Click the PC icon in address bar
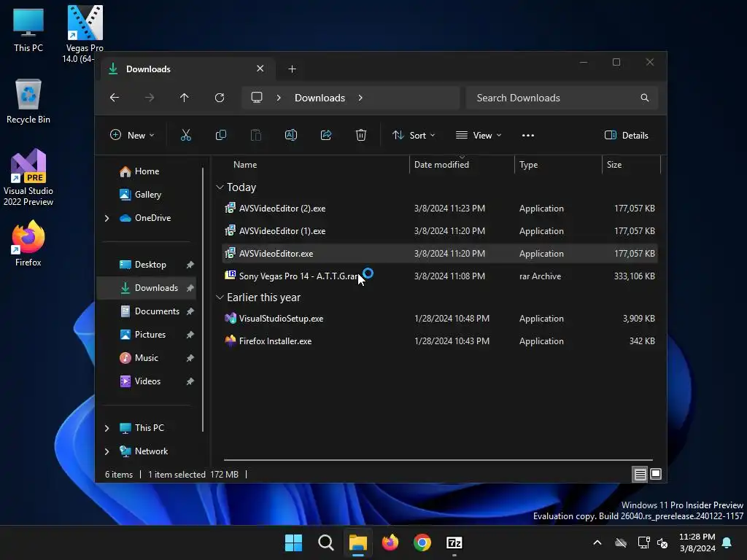 (x=257, y=98)
